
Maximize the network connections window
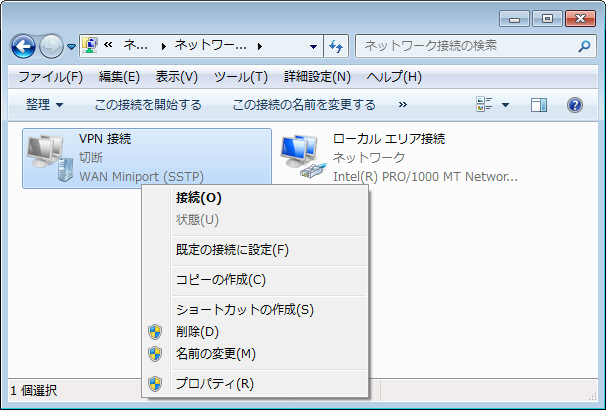point(547,19)
